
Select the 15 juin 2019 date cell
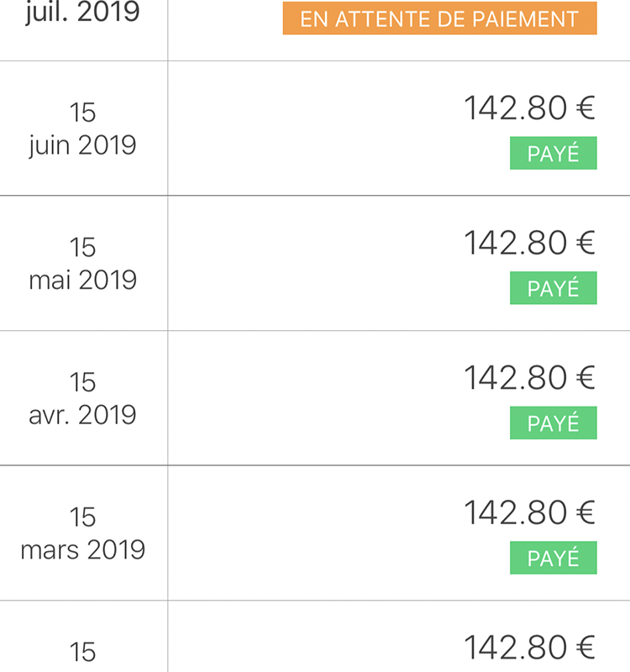click(82, 129)
